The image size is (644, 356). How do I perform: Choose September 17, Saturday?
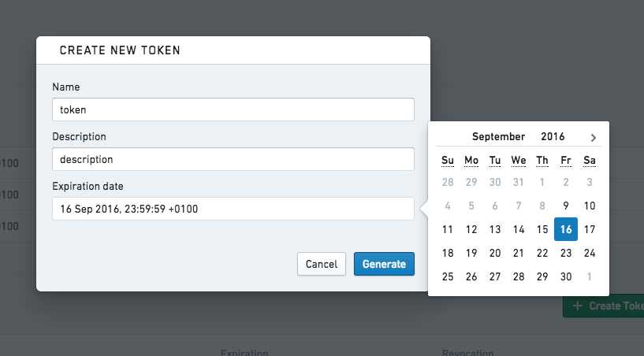click(590, 229)
